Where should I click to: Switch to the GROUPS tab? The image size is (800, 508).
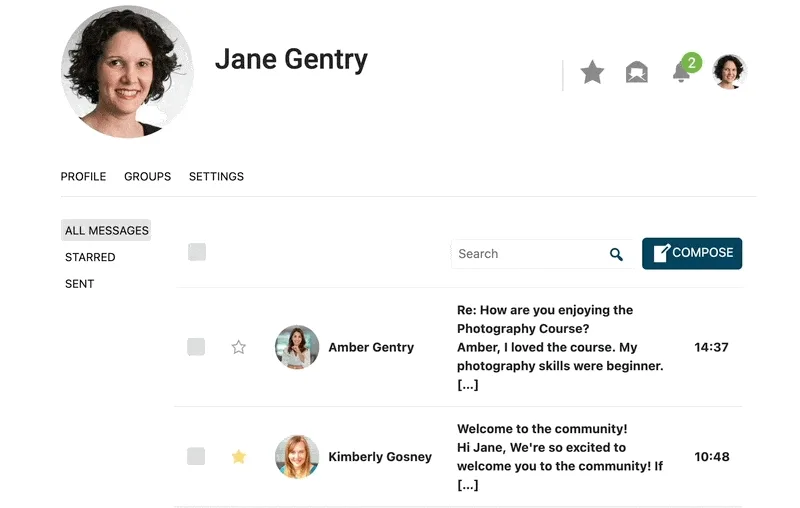(147, 176)
